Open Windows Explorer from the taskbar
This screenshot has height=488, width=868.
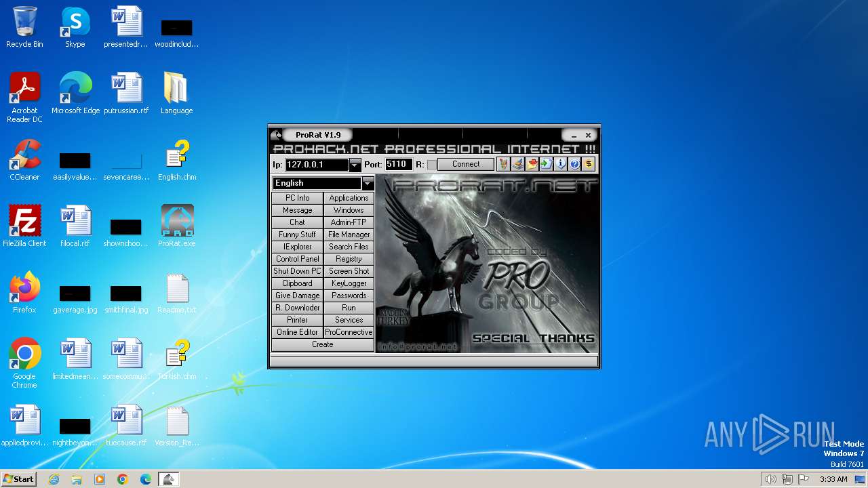pyautogui.click(x=77, y=479)
